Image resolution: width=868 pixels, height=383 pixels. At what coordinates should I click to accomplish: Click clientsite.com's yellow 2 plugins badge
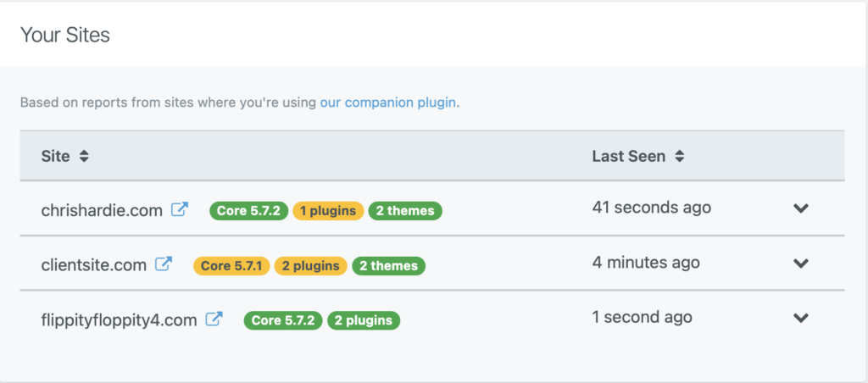point(310,266)
